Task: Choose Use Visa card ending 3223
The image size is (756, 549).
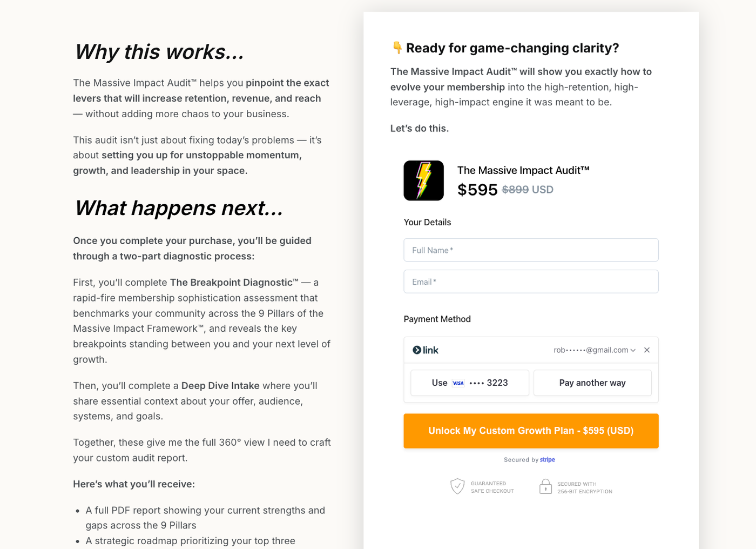Action: 469,383
